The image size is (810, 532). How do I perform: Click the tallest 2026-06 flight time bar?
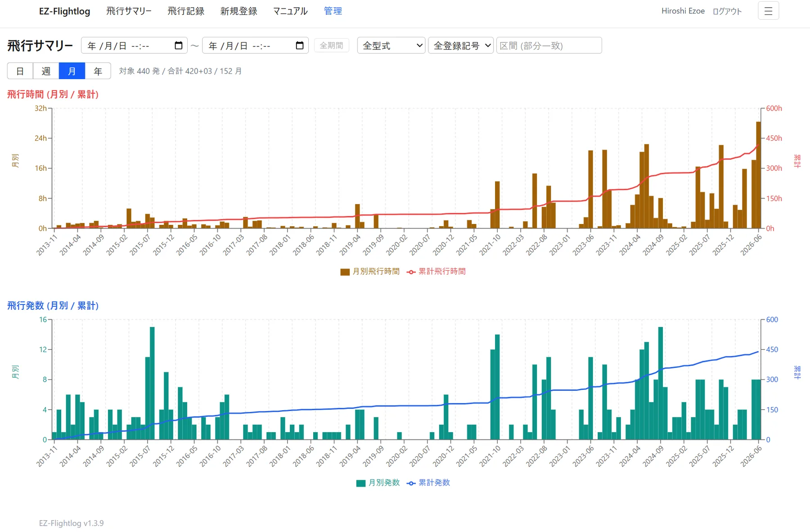pos(759,175)
